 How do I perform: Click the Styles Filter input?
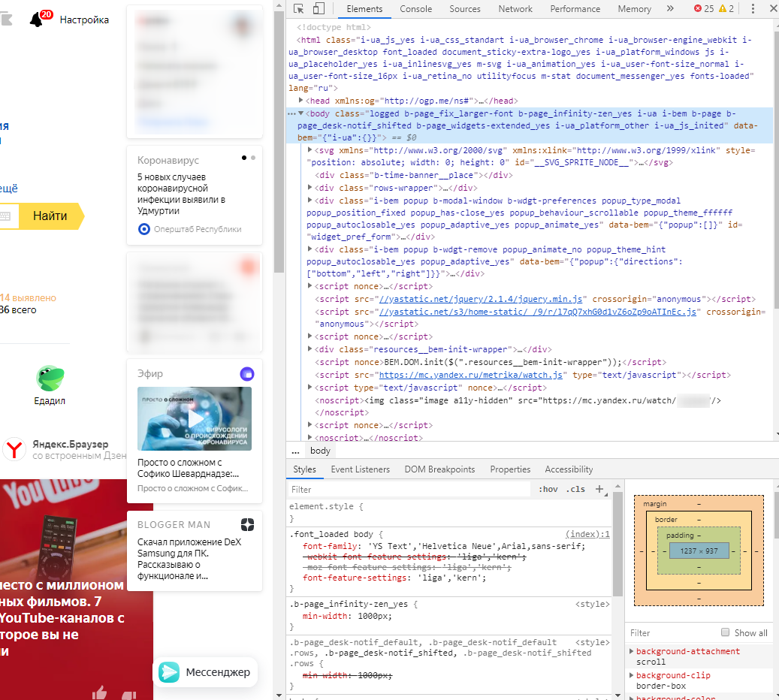[410, 490]
